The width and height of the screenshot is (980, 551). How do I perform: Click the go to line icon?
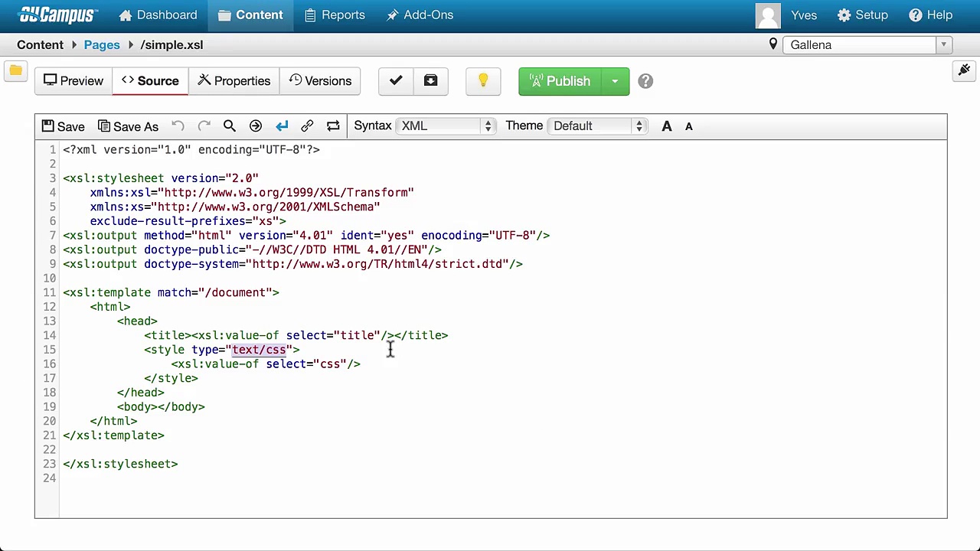(x=256, y=126)
